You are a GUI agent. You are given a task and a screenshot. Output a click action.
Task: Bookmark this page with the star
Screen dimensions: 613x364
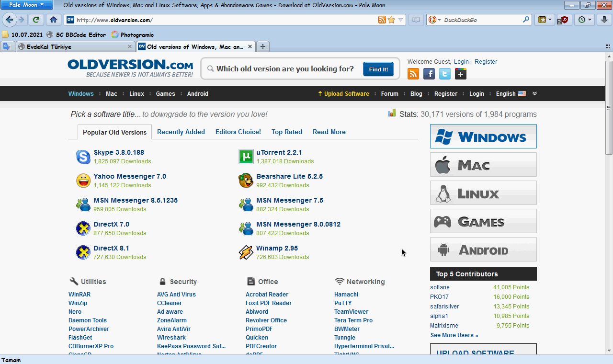(x=391, y=20)
